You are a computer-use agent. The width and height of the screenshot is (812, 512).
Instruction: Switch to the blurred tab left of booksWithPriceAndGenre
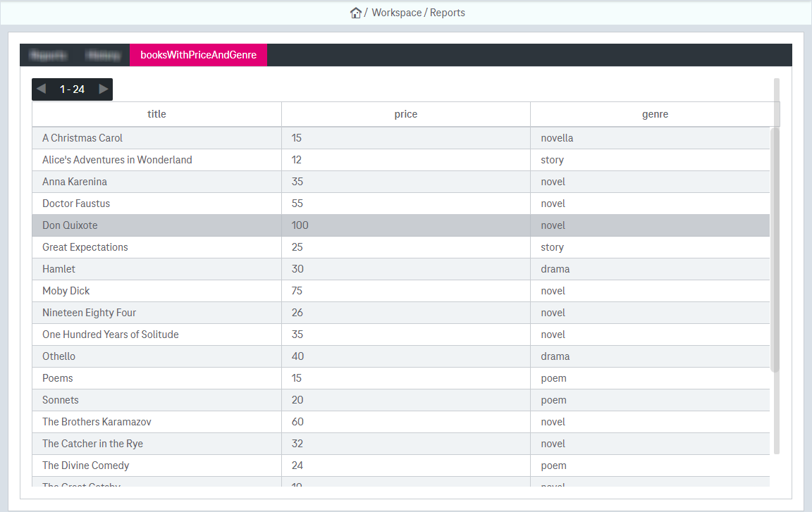tap(103, 55)
